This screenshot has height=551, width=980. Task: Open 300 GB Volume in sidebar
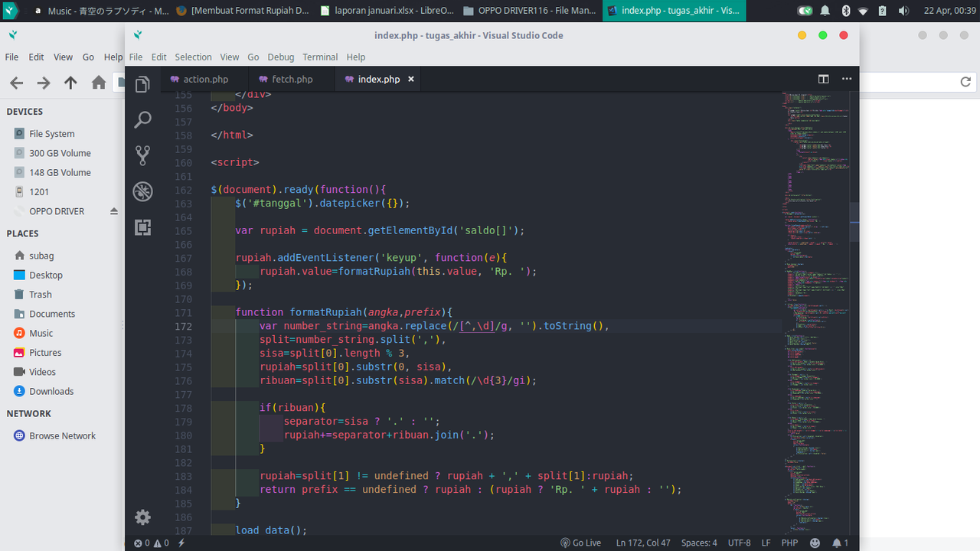pos(60,153)
